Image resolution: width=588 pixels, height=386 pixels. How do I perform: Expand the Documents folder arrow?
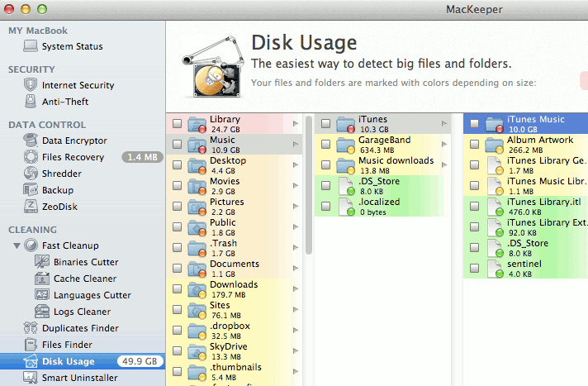point(296,268)
